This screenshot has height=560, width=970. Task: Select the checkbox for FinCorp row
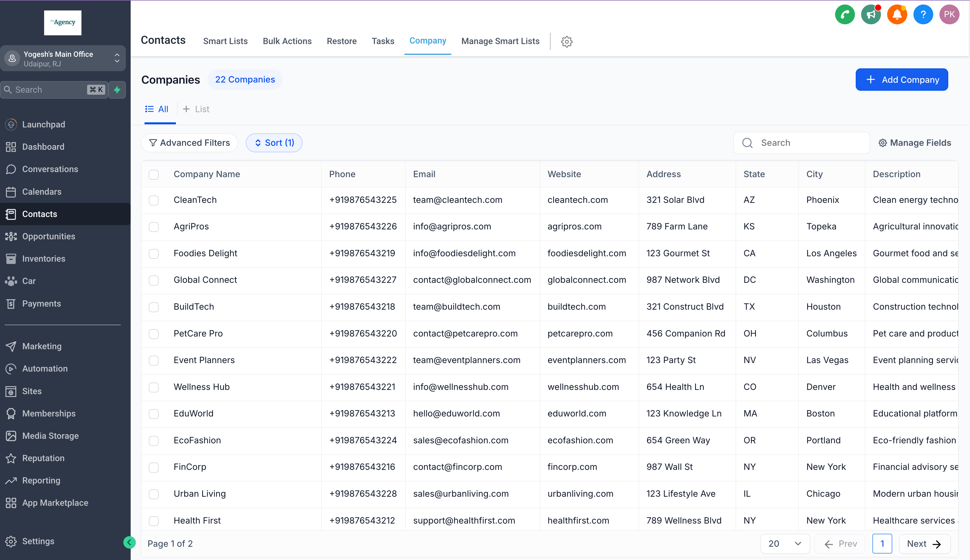coord(154,467)
